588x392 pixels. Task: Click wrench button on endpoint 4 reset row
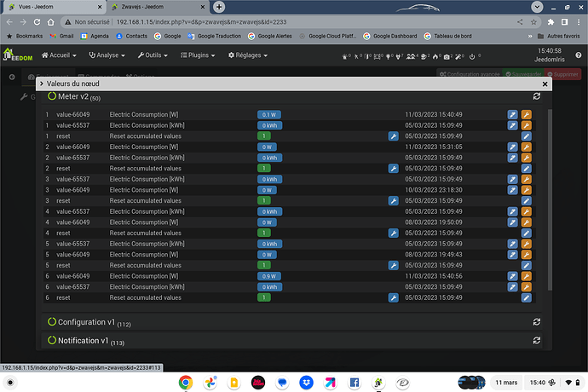tap(394, 233)
